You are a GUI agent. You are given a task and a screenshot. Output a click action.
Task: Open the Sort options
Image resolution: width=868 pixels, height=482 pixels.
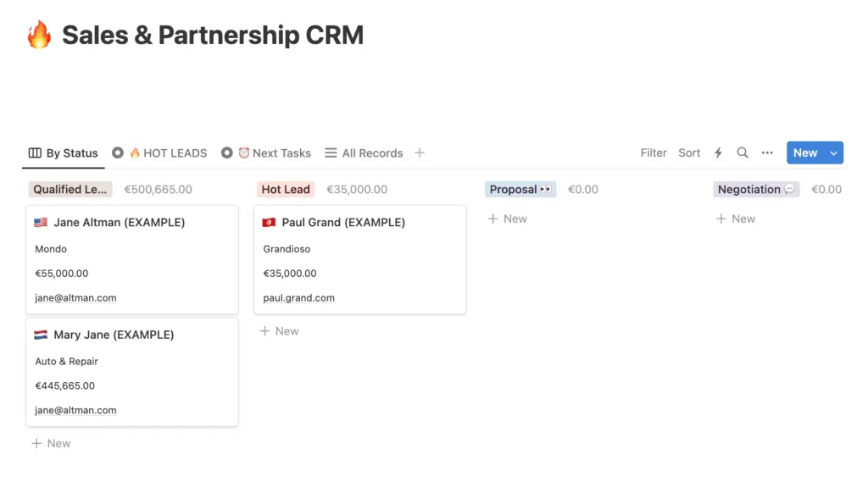[x=689, y=152]
